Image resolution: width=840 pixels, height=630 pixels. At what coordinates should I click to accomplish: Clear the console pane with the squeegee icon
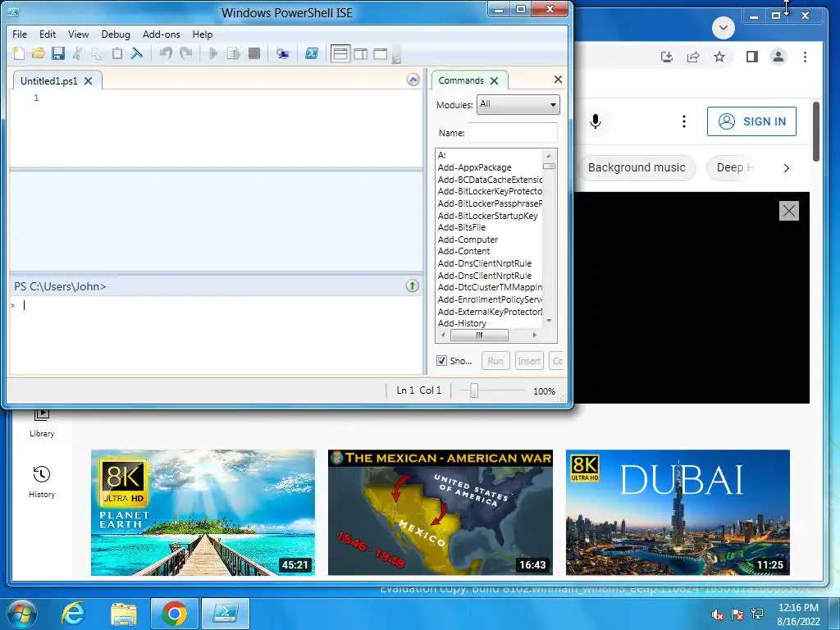click(137, 53)
